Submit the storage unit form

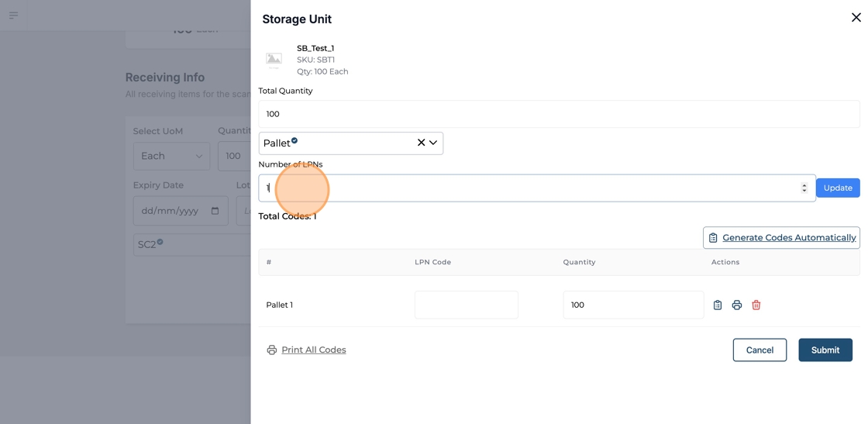coord(825,350)
